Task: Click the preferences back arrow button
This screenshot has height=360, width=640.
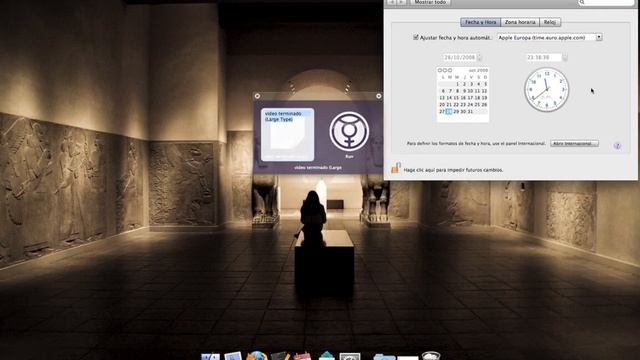Action: 392,2
